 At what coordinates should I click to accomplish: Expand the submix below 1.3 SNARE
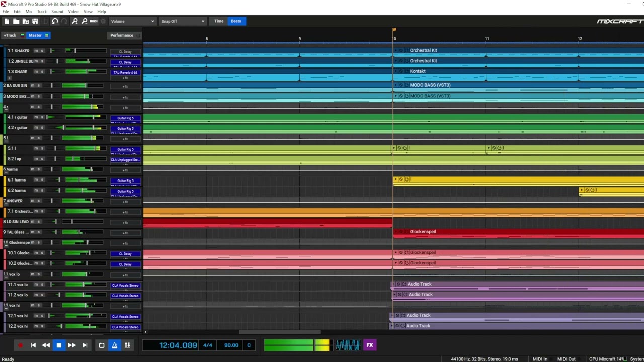pos(9,78)
